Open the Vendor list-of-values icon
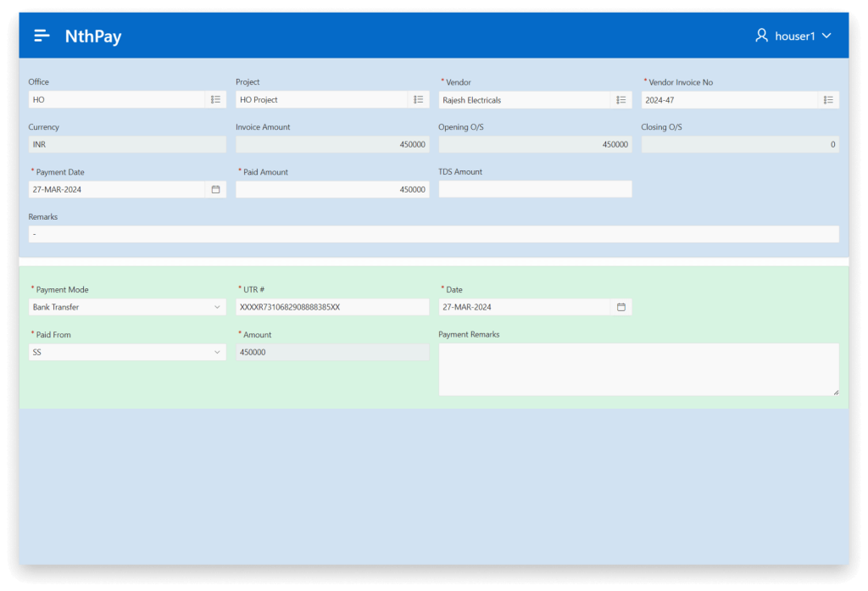Image resolution: width=868 pixels, height=591 pixels. coord(621,100)
